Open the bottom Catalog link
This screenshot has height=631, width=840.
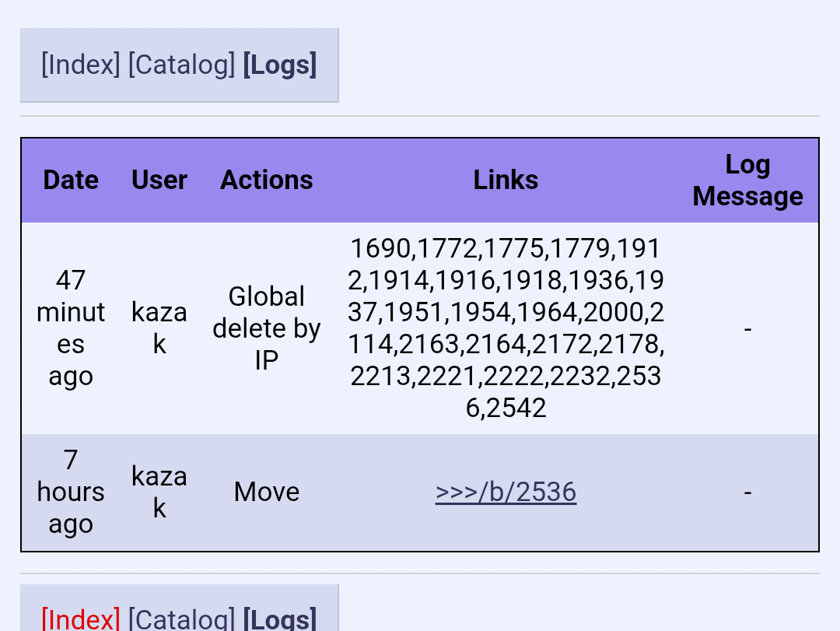pos(181,619)
